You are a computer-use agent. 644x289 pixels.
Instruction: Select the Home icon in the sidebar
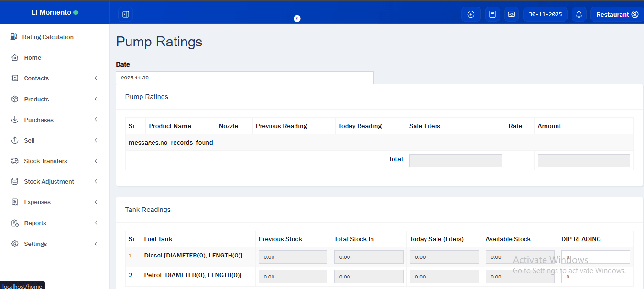point(14,57)
